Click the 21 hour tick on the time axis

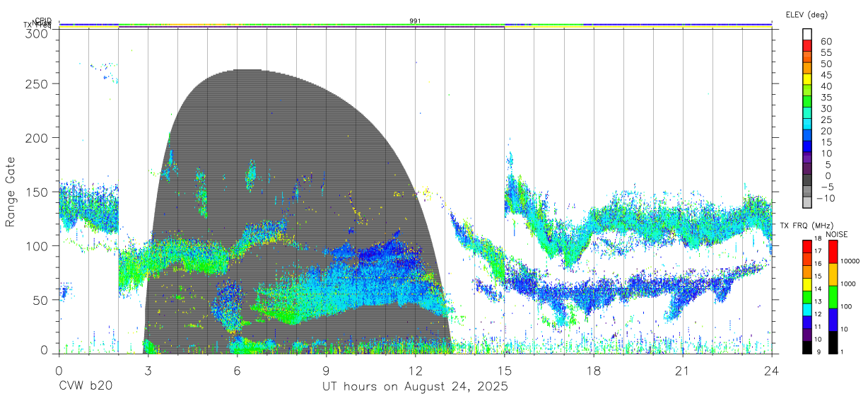[682, 371]
